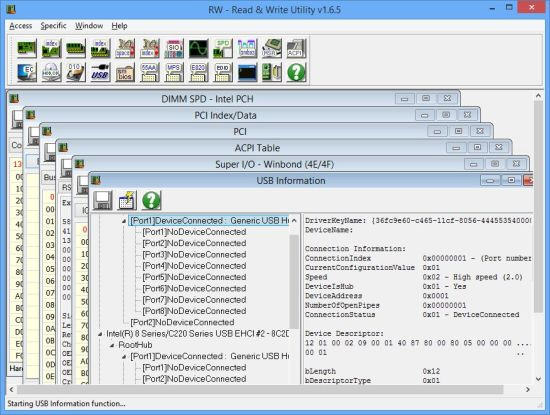Collapse the selected [Port1]DeviceConnected Generic USB Hub node
550x415 pixels.
click(124, 221)
